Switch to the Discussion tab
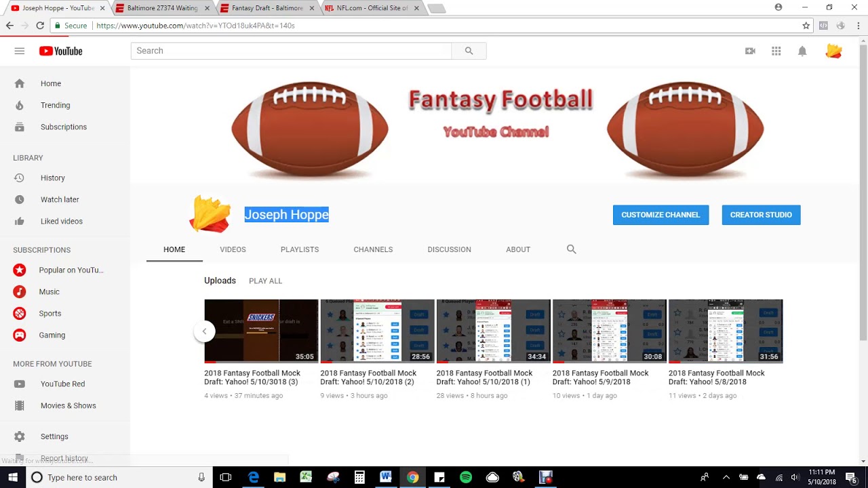 click(x=449, y=249)
